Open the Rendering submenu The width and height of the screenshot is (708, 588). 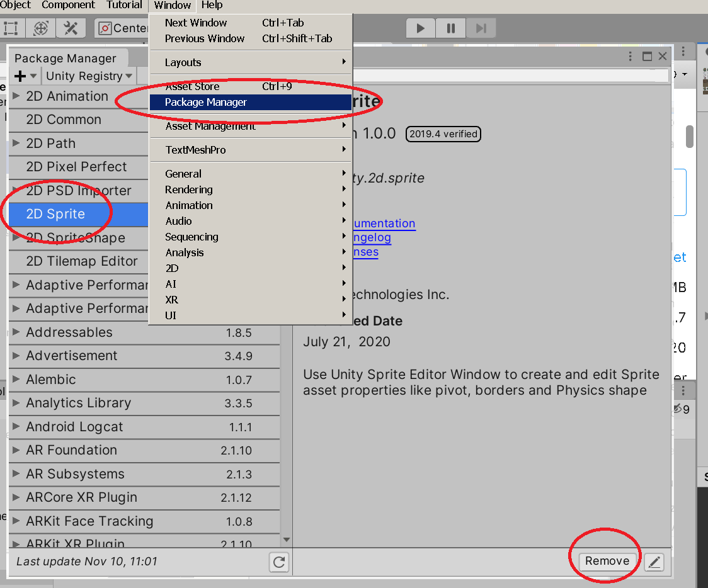pos(251,189)
